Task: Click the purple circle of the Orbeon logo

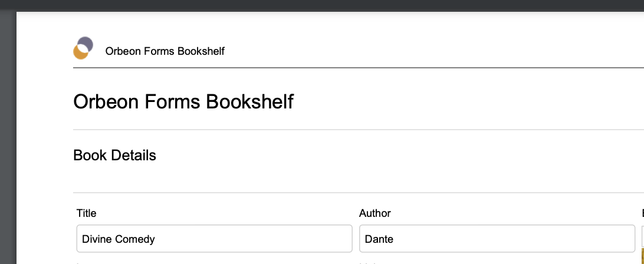Action: 86,43
